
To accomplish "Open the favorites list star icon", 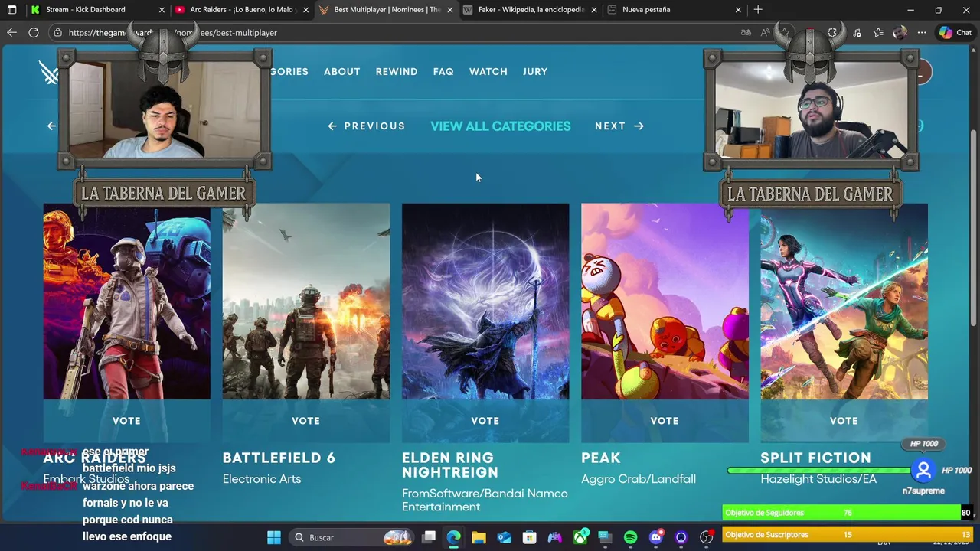I will pos(878,32).
